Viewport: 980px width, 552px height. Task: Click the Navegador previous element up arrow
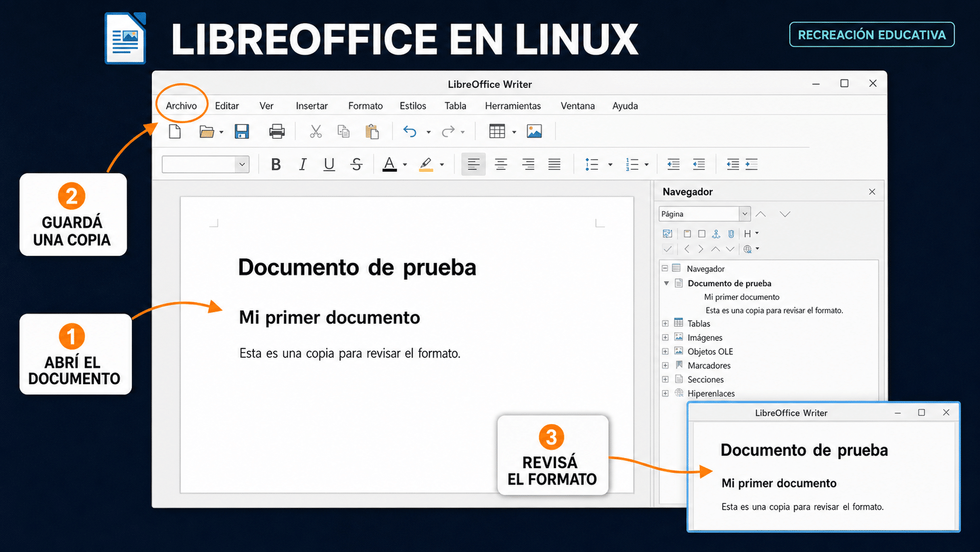pyautogui.click(x=761, y=214)
